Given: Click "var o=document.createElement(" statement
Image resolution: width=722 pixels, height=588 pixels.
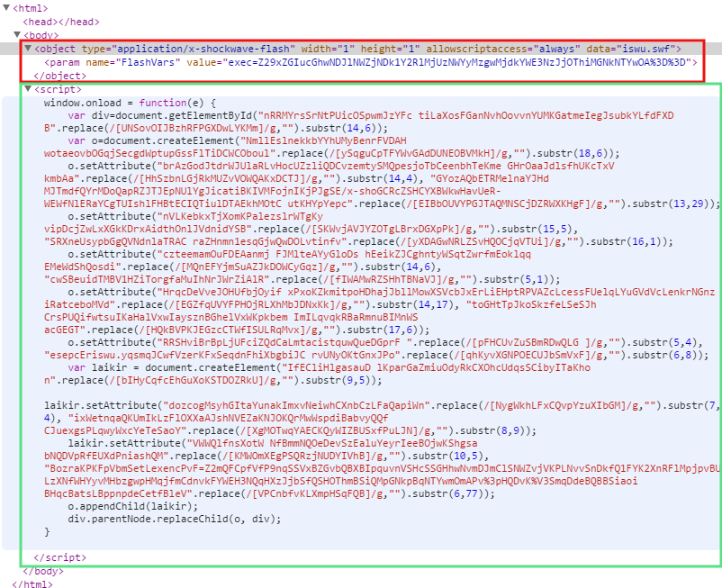Looking at the screenshot, I should [x=154, y=140].
